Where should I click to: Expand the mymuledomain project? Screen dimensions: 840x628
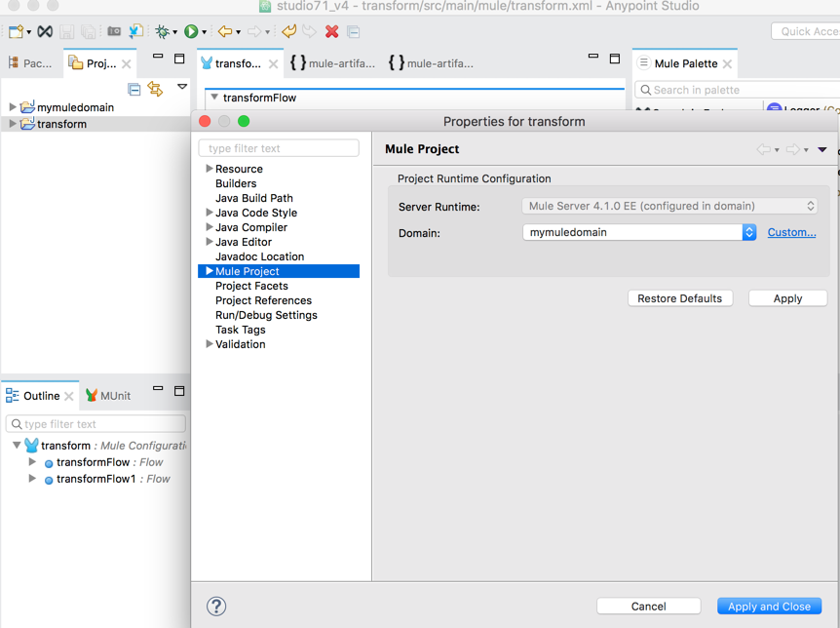point(12,107)
